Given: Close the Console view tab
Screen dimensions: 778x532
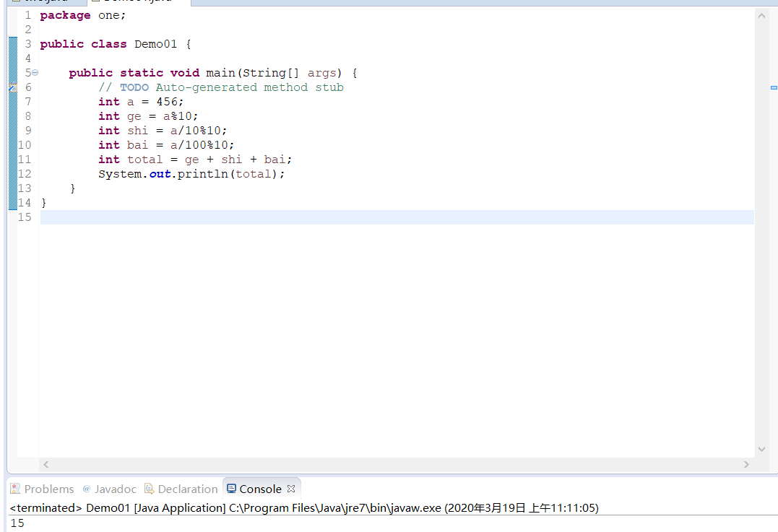Looking at the screenshot, I should pyautogui.click(x=291, y=489).
